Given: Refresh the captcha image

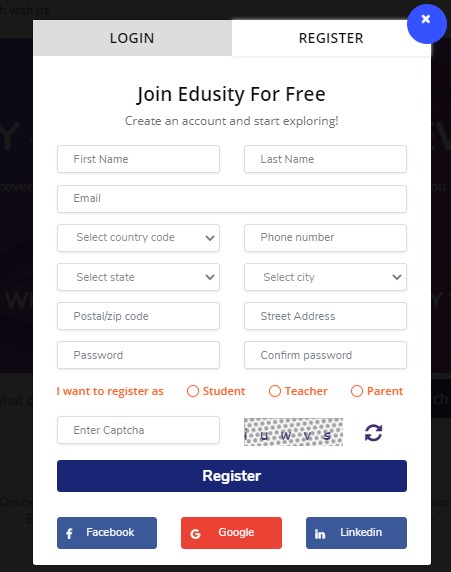Looking at the screenshot, I should coord(373,433).
